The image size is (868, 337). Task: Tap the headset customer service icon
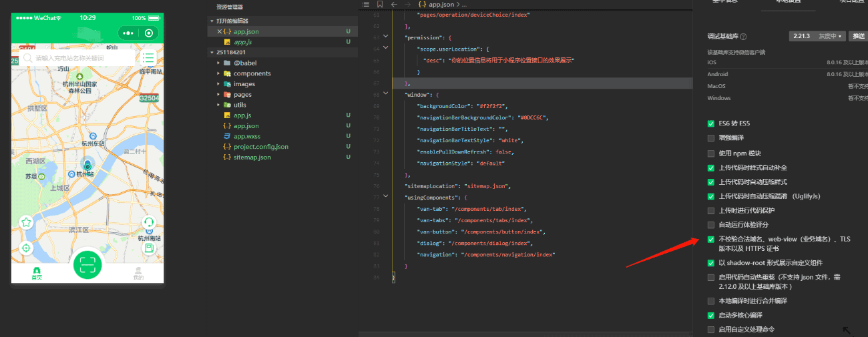149,222
